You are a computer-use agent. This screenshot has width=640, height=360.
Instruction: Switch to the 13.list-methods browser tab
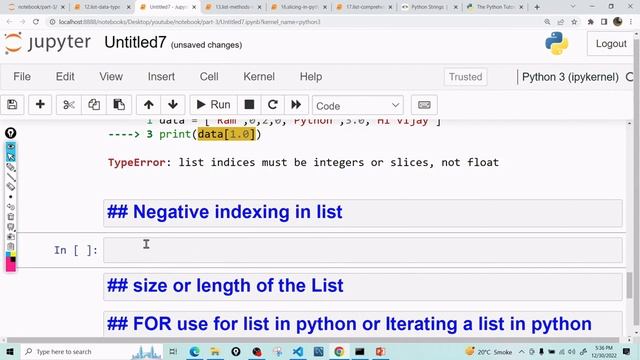pyautogui.click(x=233, y=7)
